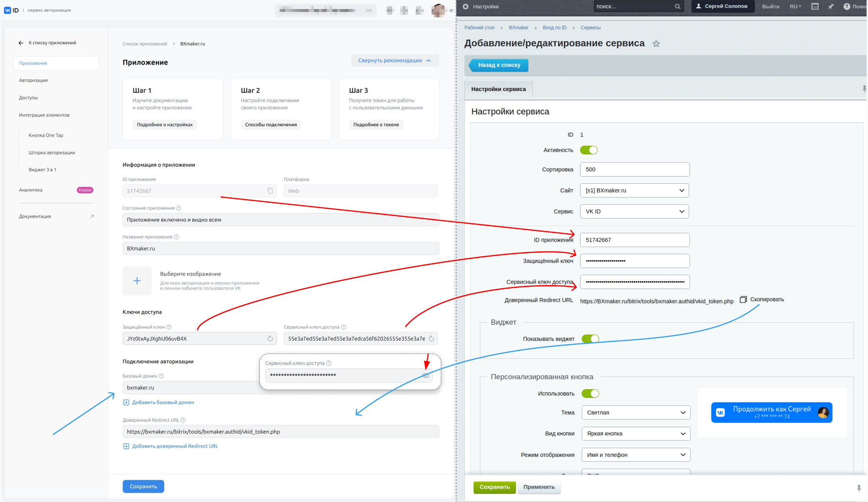The width and height of the screenshot is (868, 502).
Task: Click Сортировка field with 500
Action: [634, 170]
